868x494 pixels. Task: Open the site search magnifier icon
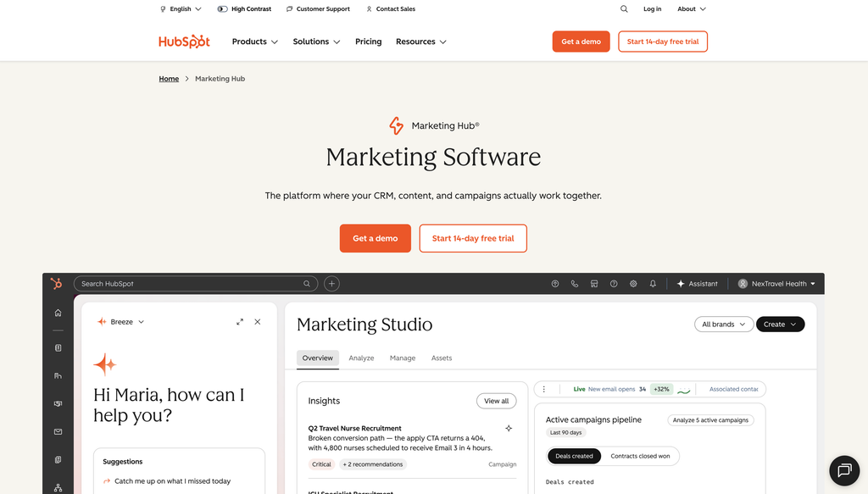click(x=624, y=8)
